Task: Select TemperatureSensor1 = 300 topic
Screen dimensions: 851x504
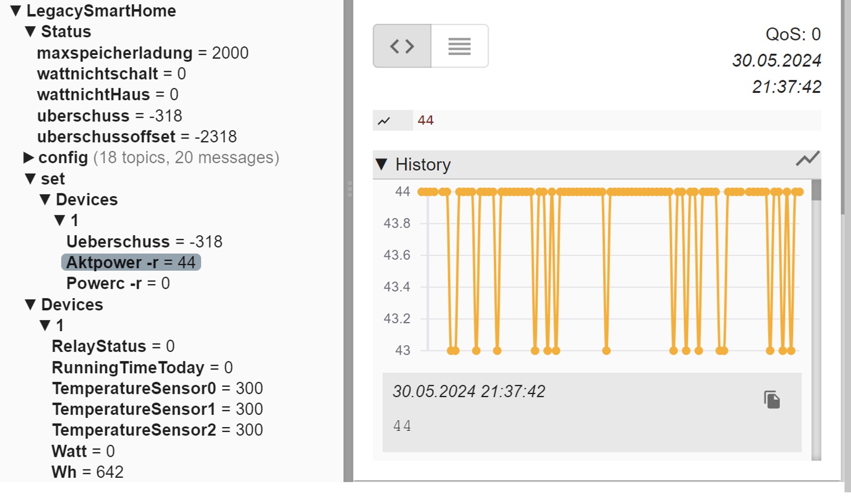Action: tap(157, 409)
